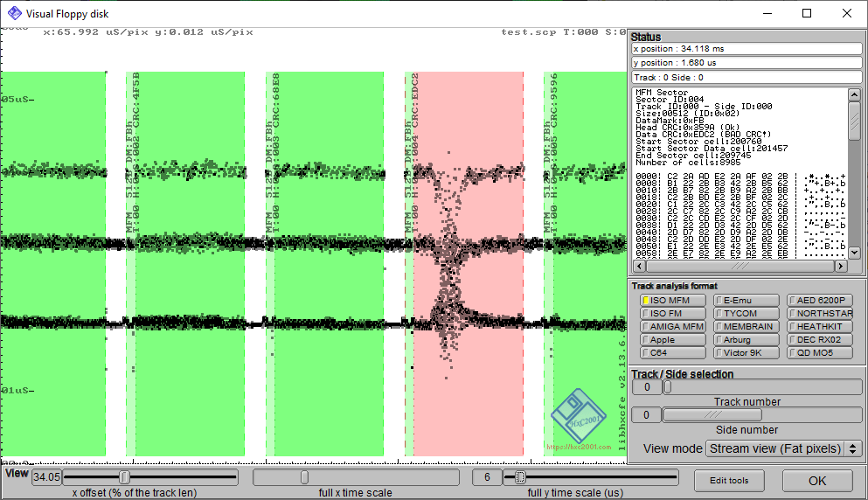868x500 pixels.
Task: Edit the Side number value field
Action: (647, 414)
